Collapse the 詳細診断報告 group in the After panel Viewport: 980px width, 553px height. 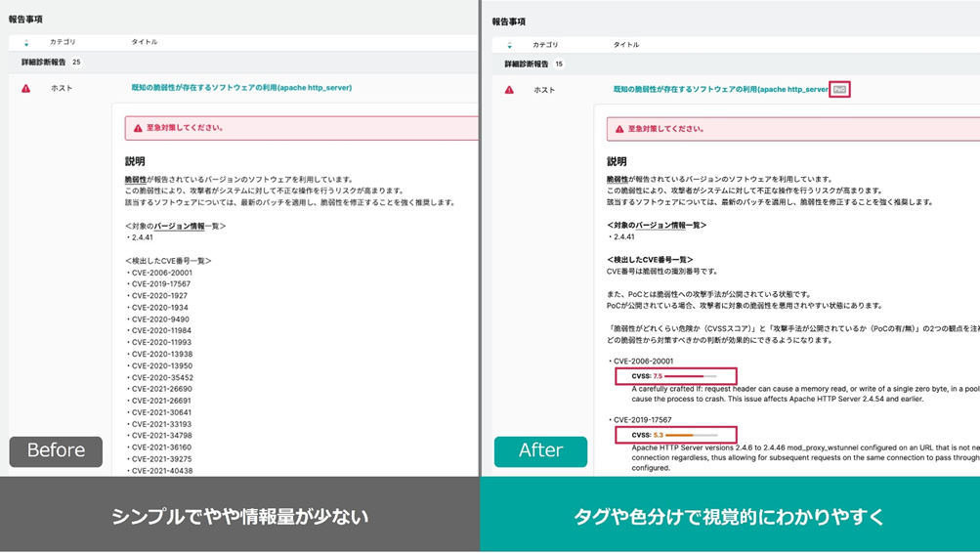point(526,64)
